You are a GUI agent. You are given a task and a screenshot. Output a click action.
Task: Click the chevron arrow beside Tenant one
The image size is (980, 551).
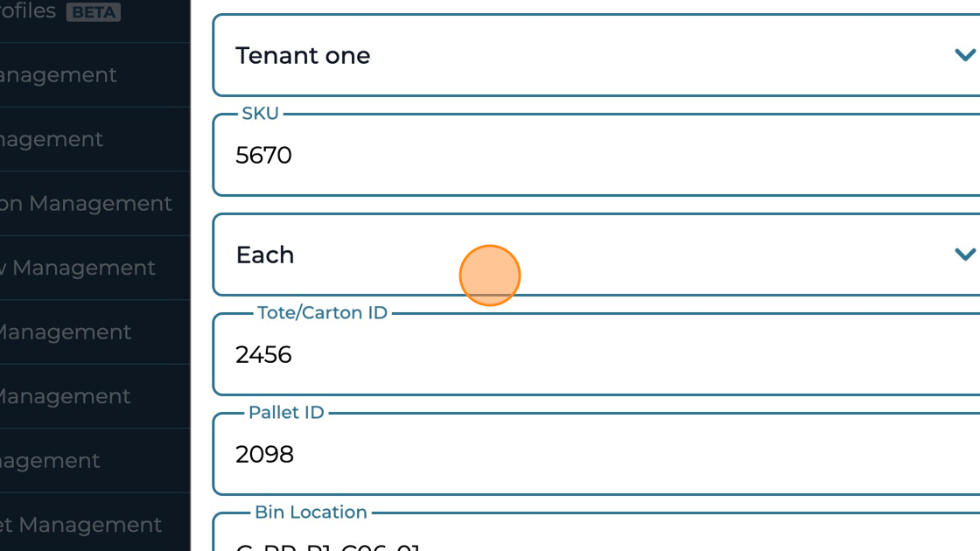point(964,56)
